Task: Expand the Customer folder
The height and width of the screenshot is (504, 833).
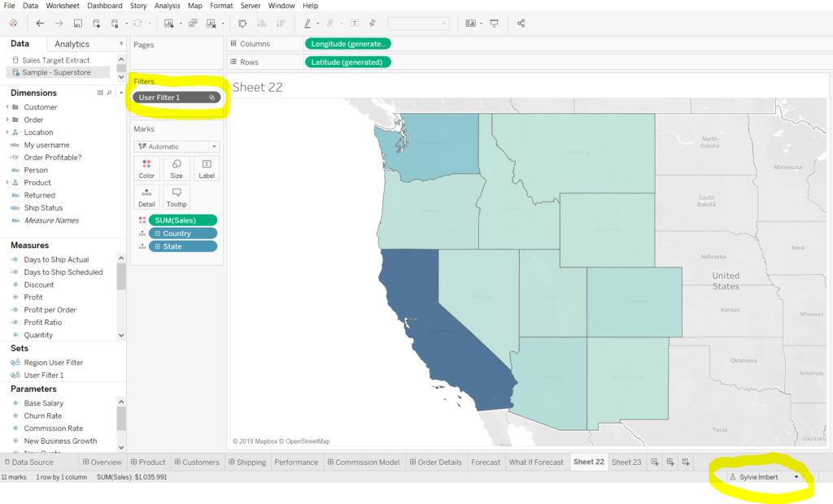Action: point(7,106)
